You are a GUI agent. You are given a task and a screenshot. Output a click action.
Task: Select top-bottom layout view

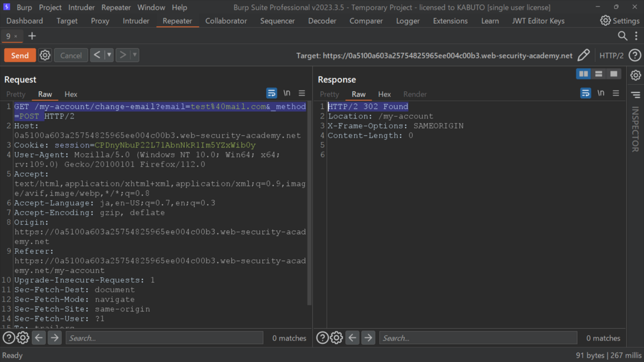[x=598, y=74]
